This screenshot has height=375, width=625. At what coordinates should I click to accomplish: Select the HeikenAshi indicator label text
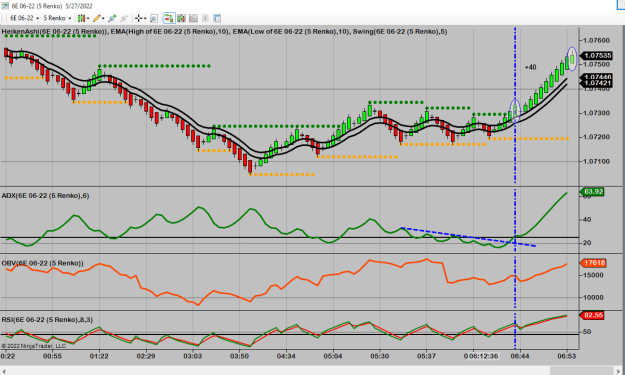click(x=54, y=31)
